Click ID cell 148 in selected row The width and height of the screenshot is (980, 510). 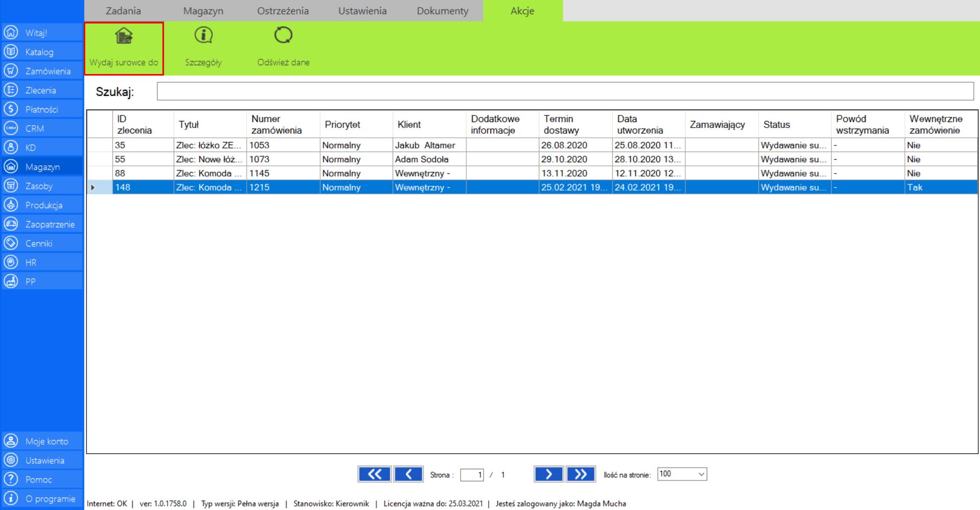(x=143, y=187)
